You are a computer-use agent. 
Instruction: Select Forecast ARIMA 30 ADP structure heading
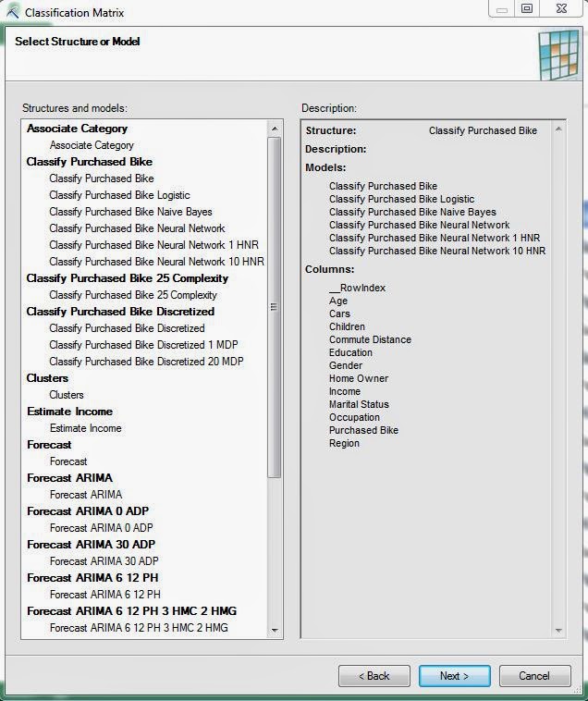92,544
